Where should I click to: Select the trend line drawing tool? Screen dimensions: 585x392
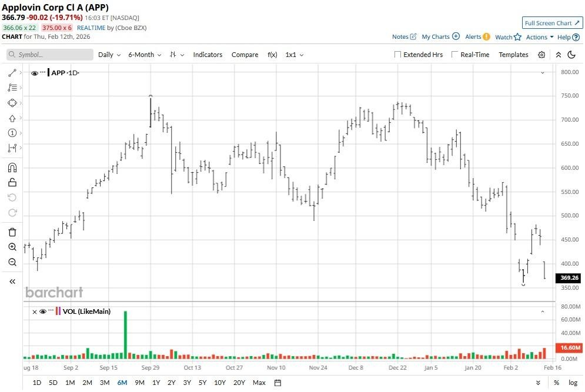pos(12,73)
